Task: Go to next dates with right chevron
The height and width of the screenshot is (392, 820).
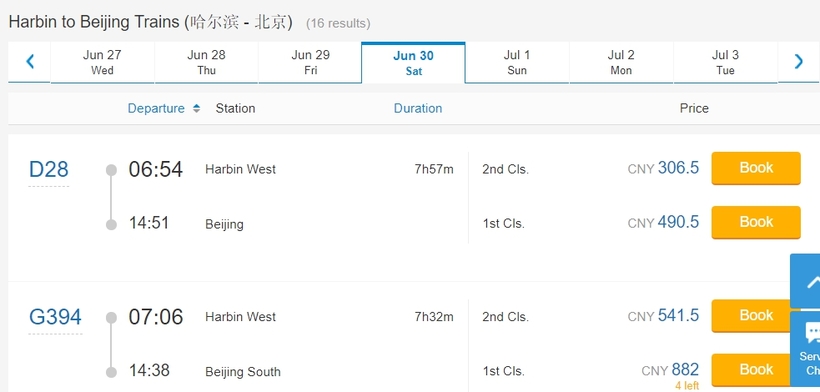Action: point(799,62)
